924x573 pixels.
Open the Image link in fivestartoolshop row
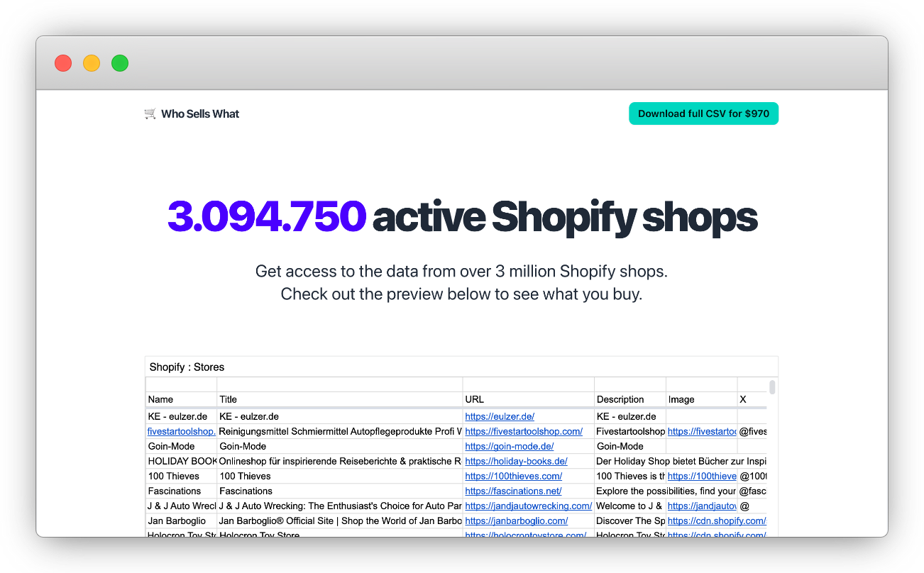(x=702, y=431)
